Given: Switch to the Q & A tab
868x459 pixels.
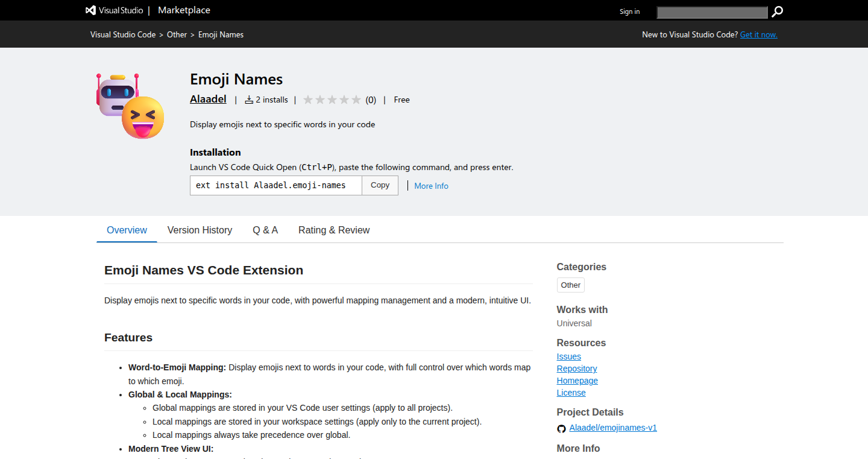Looking at the screenshot, I should click(x=265, y=230).
